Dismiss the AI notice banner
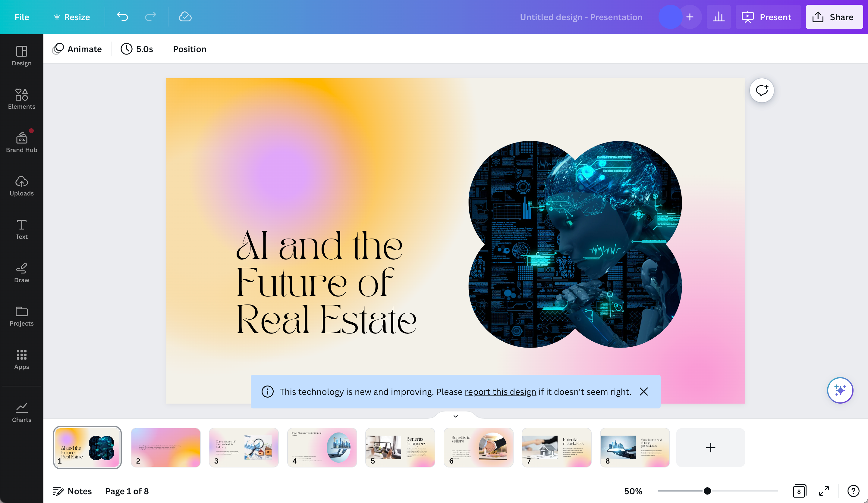868x503 pixels. tap(644, 391)
